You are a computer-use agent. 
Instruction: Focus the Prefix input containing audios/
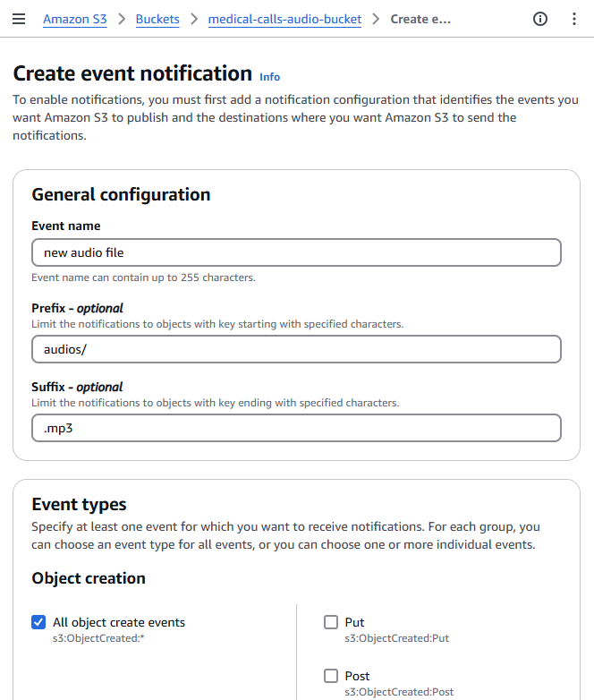pyautogui.click(x=296, y=349)
